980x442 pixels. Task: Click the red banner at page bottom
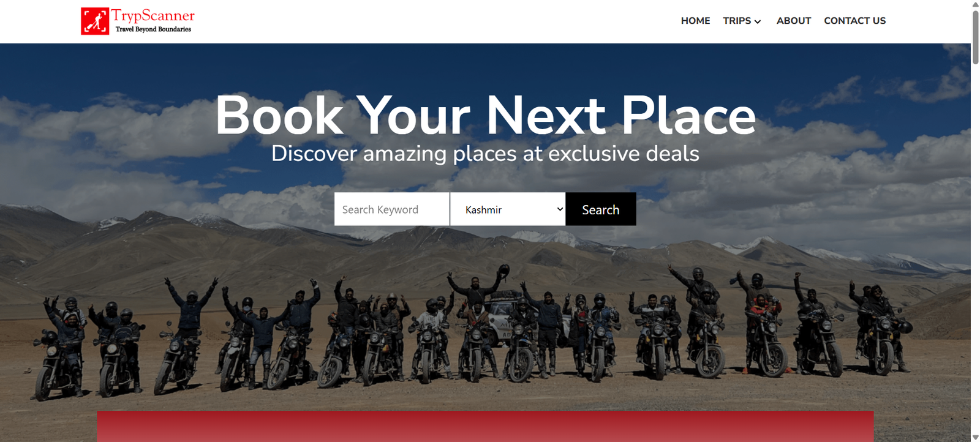485,427
